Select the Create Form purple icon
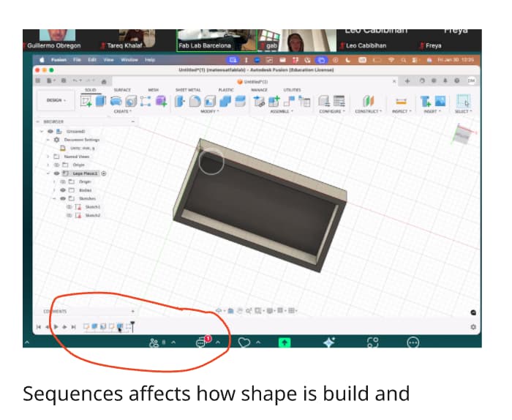Image resolution: width=512 pixels, height=420 pixels. point(161,101)
